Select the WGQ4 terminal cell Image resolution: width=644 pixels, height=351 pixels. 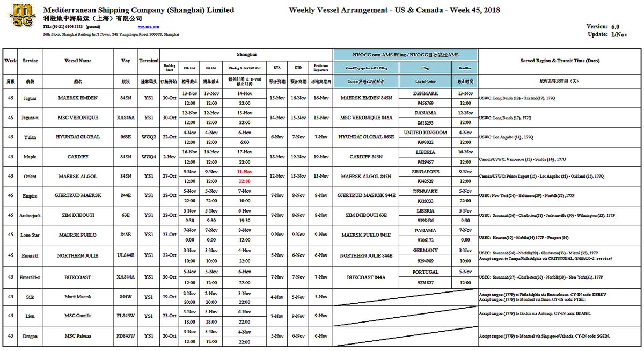coord(149,157)
